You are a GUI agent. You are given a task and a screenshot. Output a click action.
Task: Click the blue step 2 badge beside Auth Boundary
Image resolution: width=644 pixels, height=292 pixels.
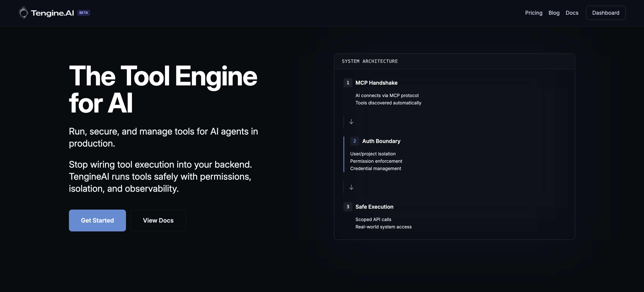tap(355, 141)
